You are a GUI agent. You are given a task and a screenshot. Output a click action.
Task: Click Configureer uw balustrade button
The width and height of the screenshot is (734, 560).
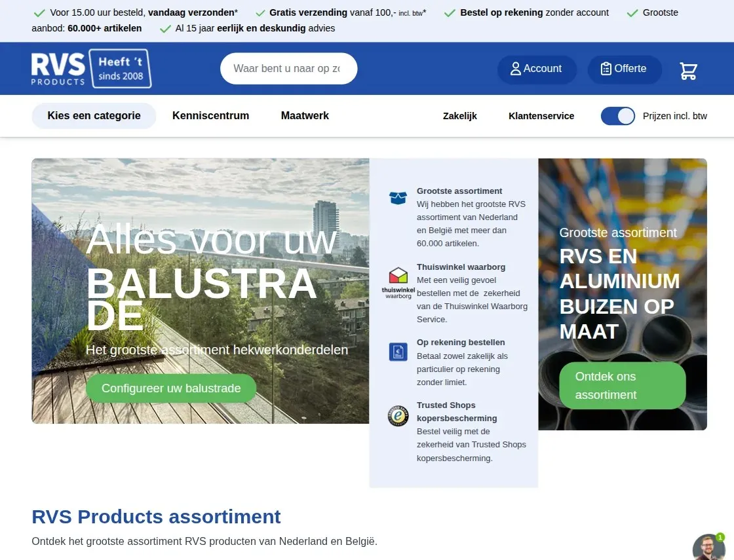pos(170,388)
